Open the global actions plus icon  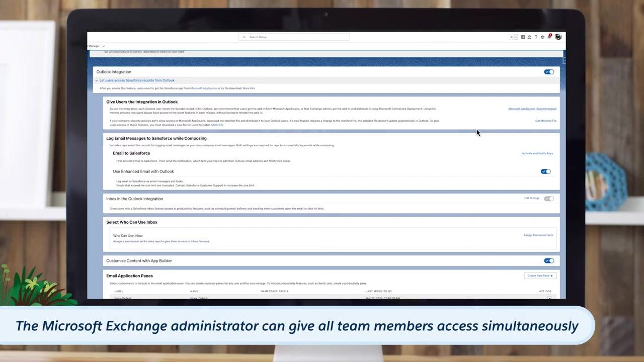(x=523, y=37)
